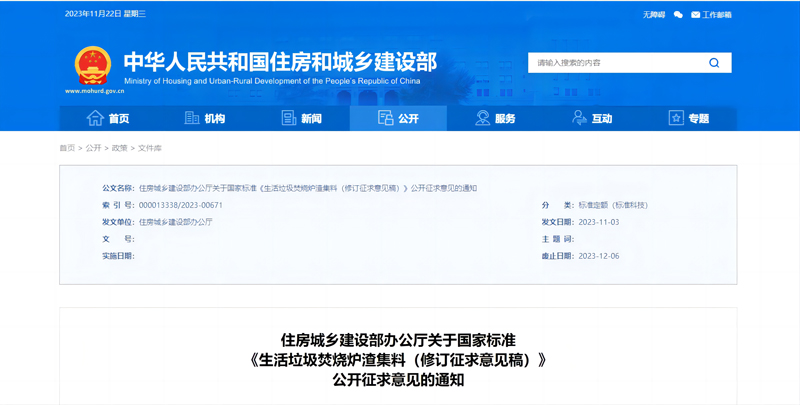Click the 文号 field label

[118, 239]
